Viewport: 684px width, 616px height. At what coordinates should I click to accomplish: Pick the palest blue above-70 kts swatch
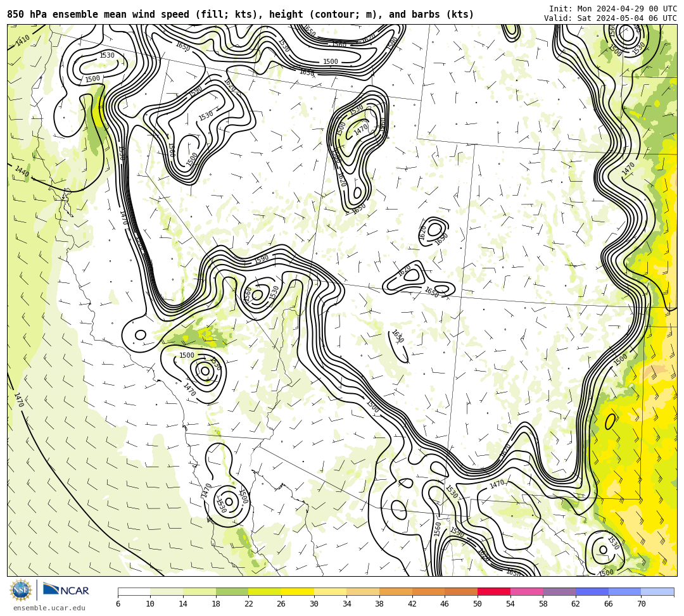[x=657, y=591]
